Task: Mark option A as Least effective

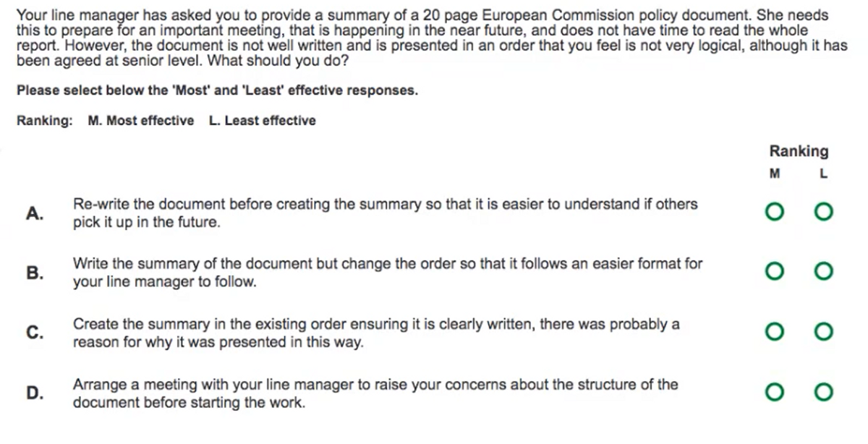Action: [x=823, y=213]
